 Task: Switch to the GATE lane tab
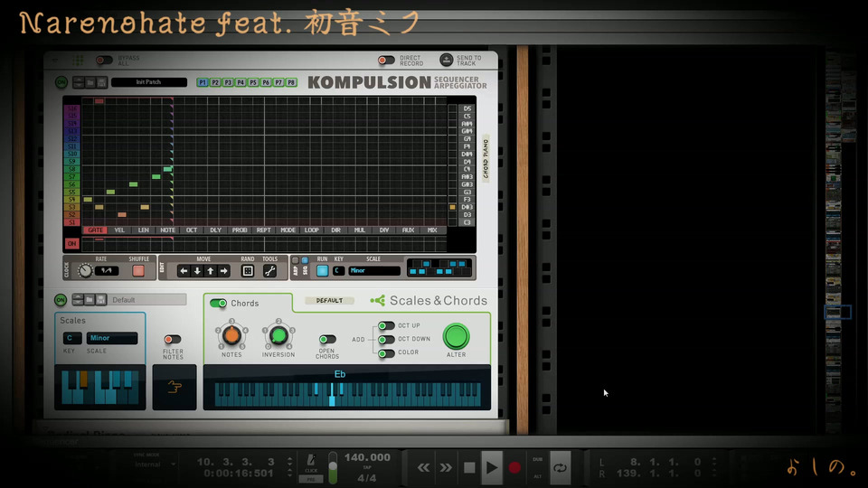(95, 230)
